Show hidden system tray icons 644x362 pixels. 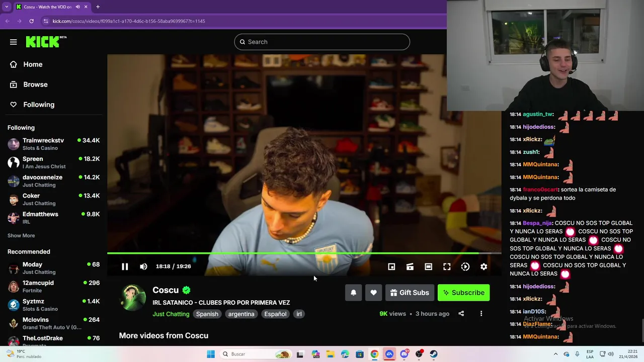pos(555,354)
